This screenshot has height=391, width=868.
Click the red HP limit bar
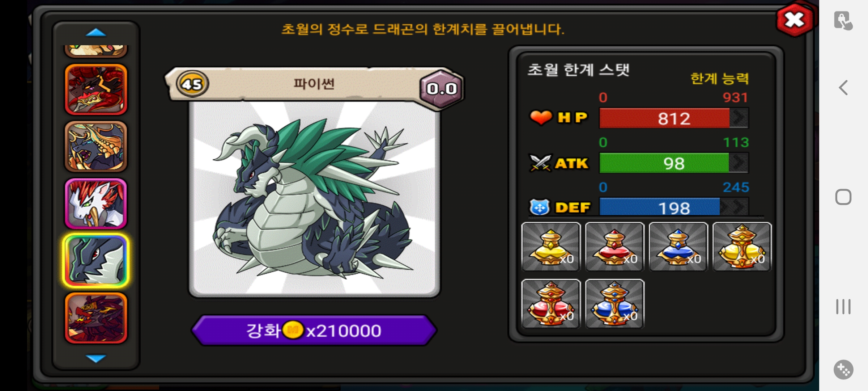pyautogui.click(x=674, y=118)
